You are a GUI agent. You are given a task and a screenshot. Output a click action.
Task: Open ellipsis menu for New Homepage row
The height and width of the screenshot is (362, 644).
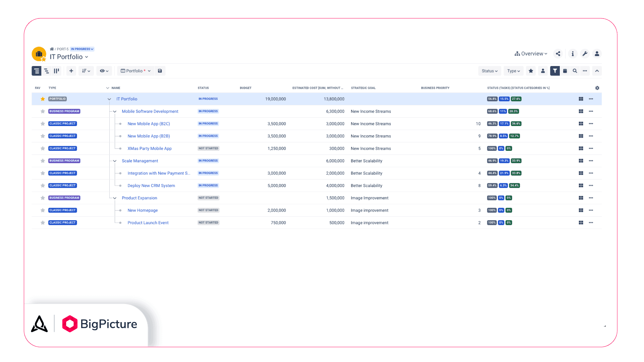591,210
